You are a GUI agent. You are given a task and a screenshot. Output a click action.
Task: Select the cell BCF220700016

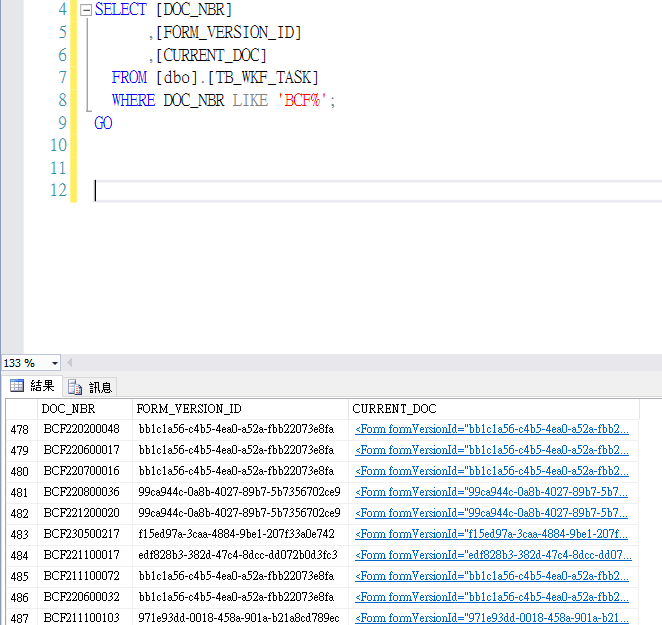coord(85,471)
